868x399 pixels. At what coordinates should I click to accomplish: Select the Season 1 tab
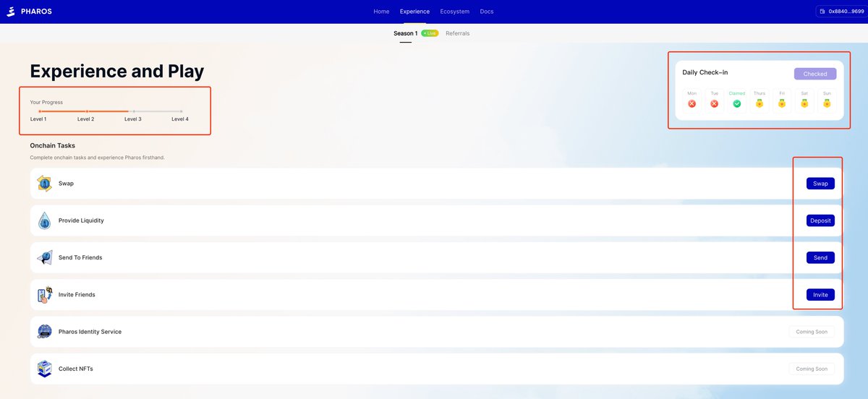405,33
